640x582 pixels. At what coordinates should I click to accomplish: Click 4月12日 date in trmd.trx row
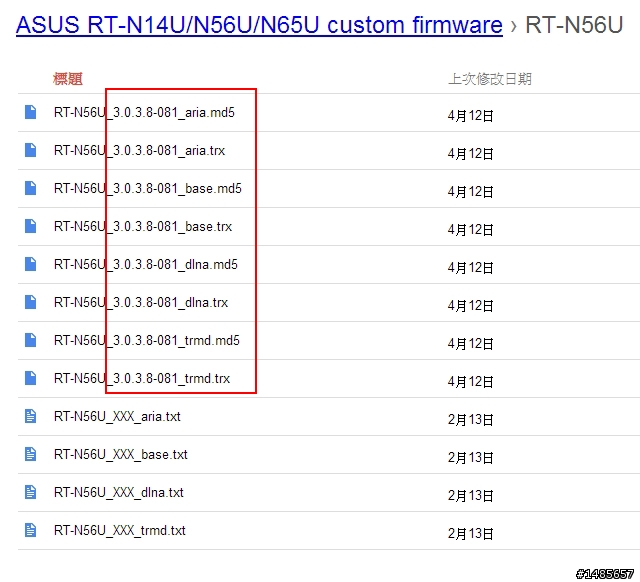pyautogui.click(x=471, y=381)
